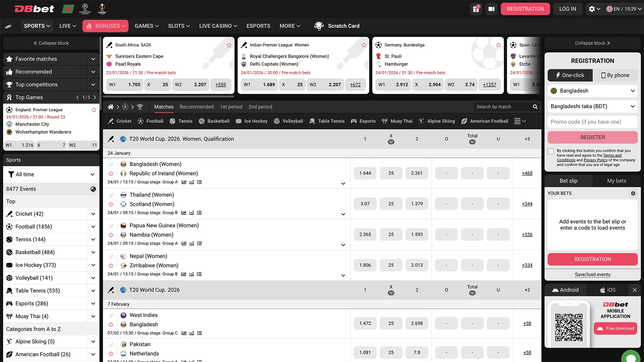Click the Ice Hockey sport icon
The height and width of the screenshot is (362, 644).
[238, 121]
